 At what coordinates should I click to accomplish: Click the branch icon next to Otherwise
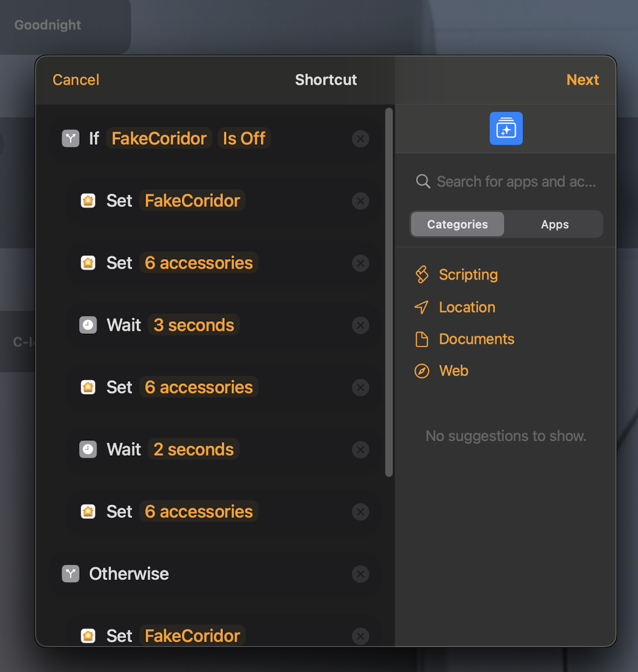pyautogui.click(x=70, y=574)
